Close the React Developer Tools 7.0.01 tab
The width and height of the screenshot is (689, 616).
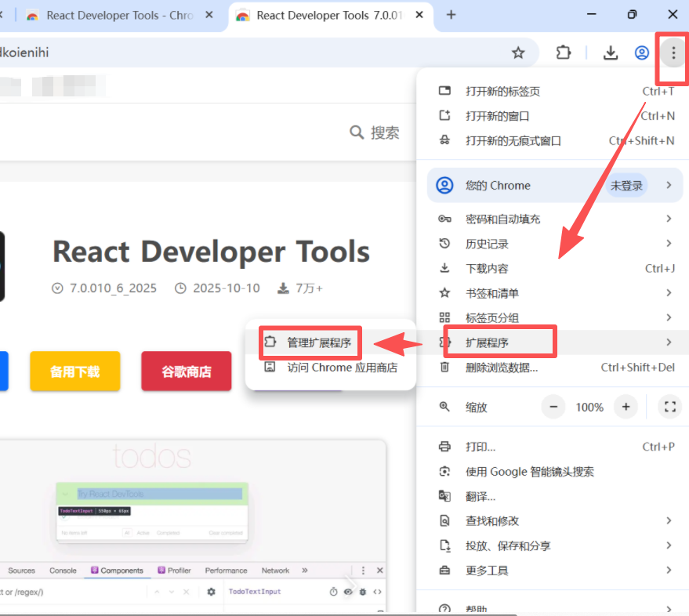coord(419,15)
